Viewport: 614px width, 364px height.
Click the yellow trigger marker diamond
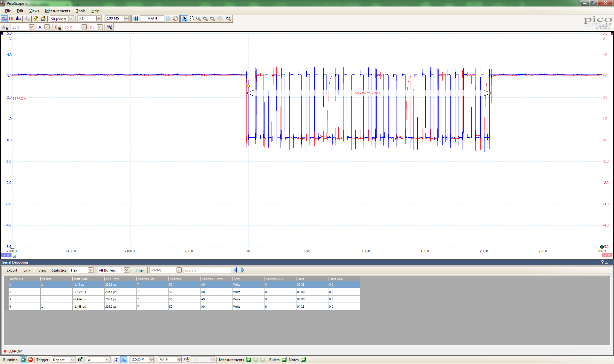point(248,86)
